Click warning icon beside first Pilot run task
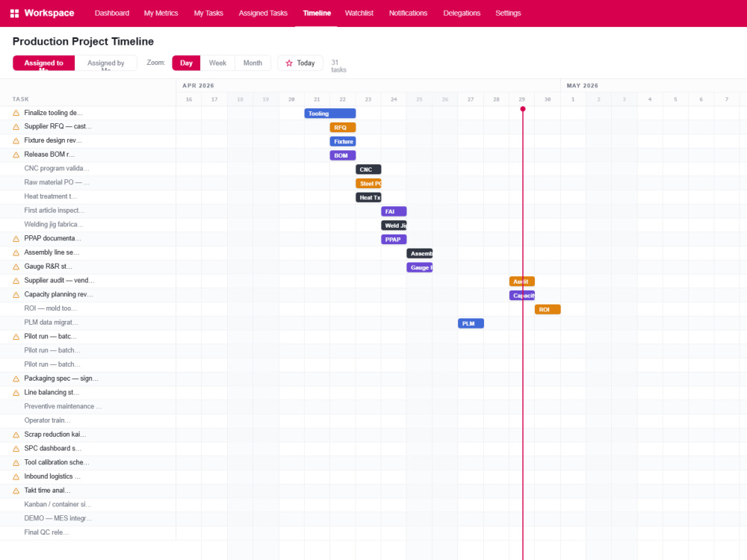This screenshot has height=560, width=747. point(16,337)
